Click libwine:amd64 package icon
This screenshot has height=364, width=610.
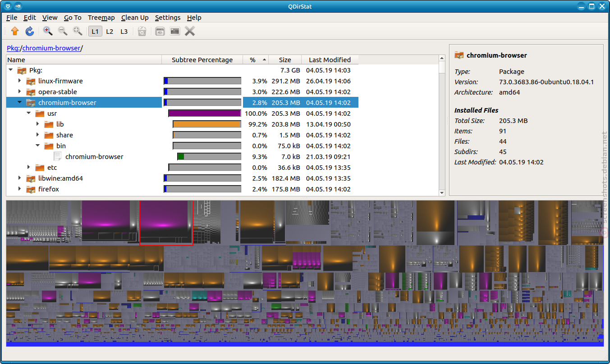click(x=31, y=178)
